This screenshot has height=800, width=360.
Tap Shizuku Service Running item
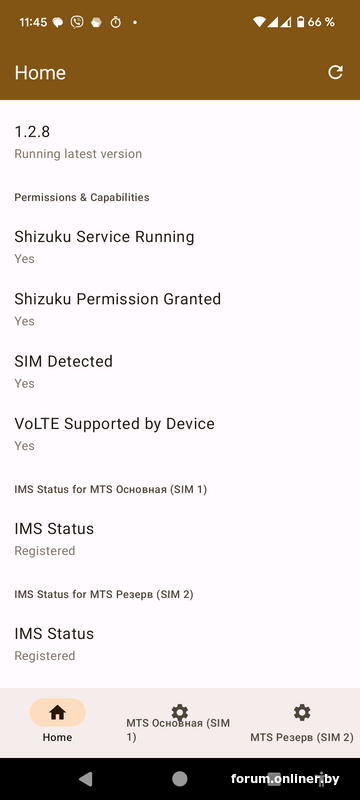click(x=180, y=247)
